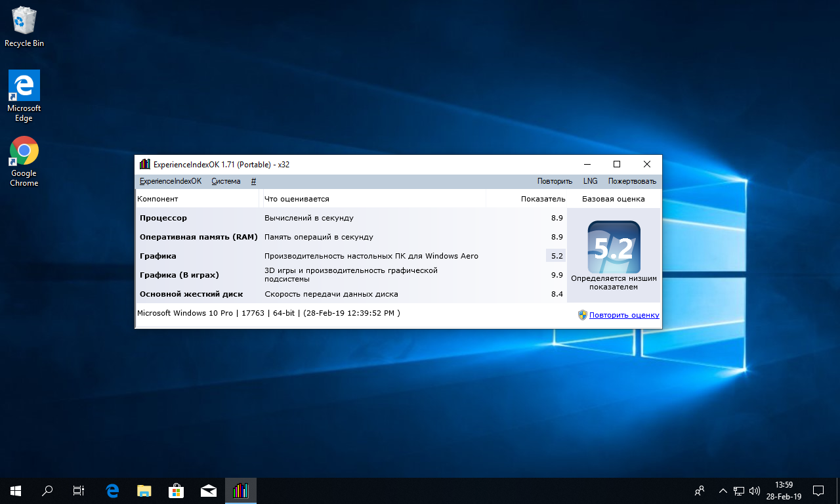
Task: Open Task View on the taskbar
Action: (x=79, y=490)
